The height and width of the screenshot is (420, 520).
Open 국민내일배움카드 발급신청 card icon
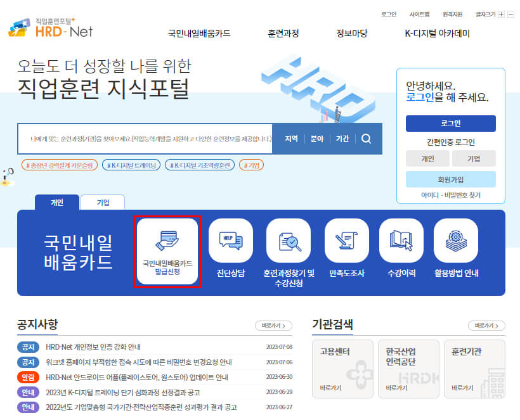pos(167,251)
